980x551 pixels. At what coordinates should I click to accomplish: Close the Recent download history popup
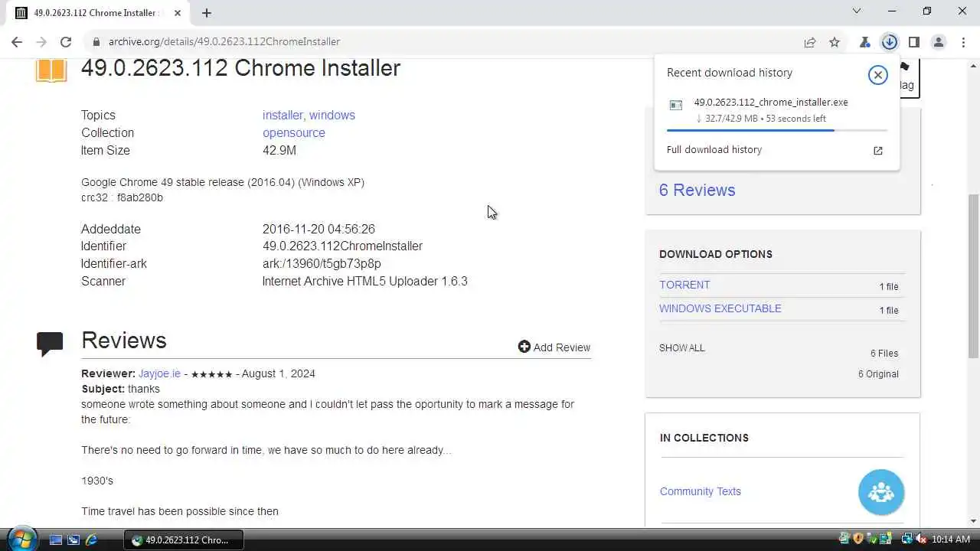877,74
